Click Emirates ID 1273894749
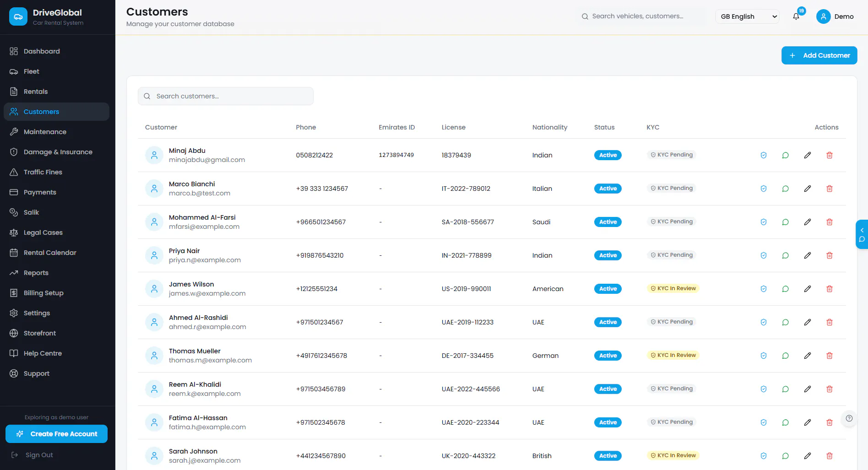Screen dimensions: 868x470 point(396,155)
